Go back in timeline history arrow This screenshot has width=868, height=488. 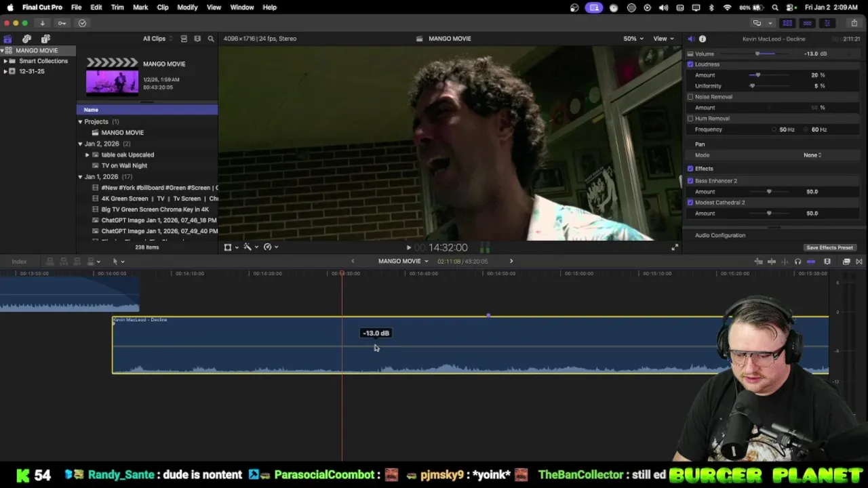click(x=352, y=262)
